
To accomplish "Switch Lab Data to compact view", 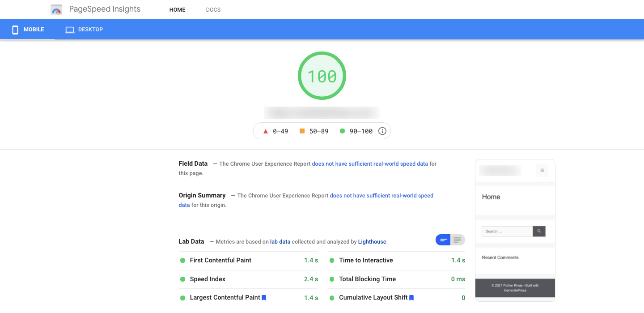I will (x=443, y=240).
